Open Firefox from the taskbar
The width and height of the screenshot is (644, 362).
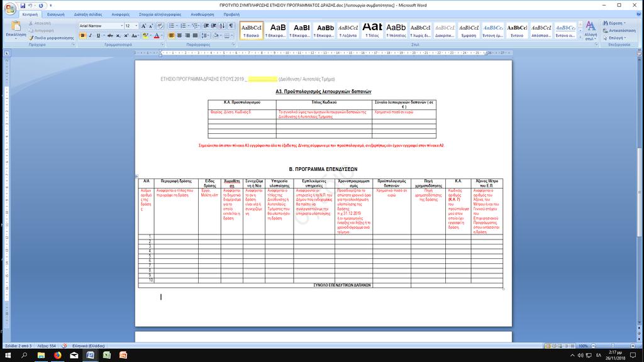click(x=57, y=355)
